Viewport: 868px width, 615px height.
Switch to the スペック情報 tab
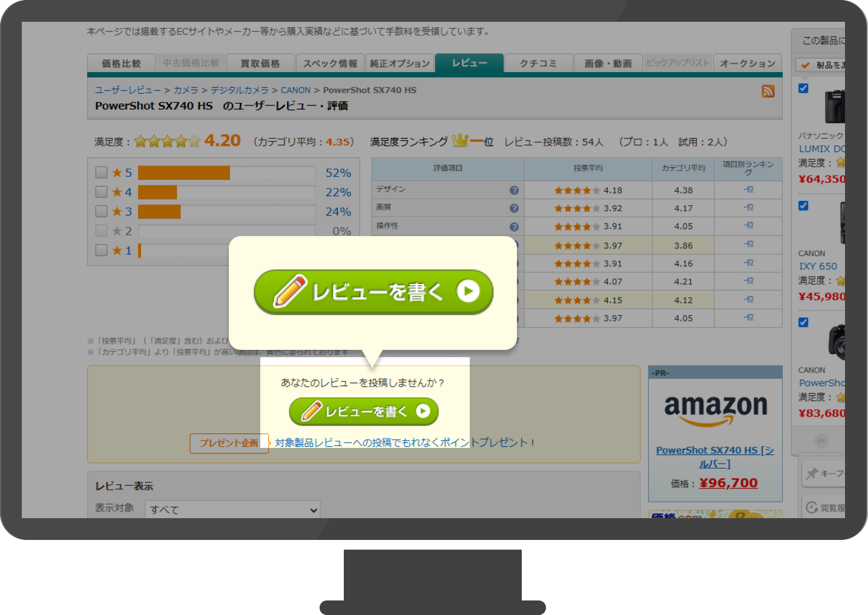tap(330, 64)
